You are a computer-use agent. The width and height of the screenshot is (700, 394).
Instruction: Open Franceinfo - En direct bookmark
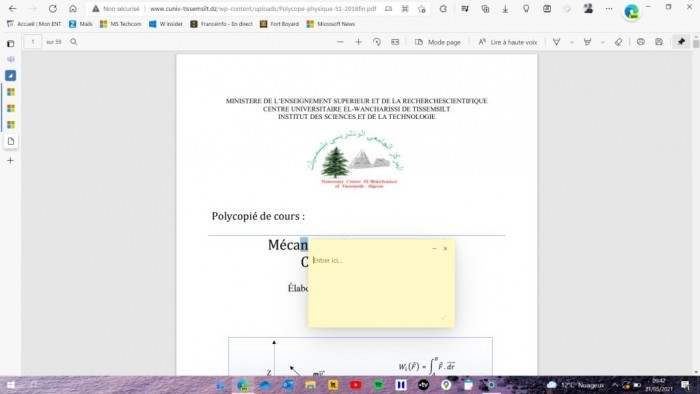click(221, 24)
